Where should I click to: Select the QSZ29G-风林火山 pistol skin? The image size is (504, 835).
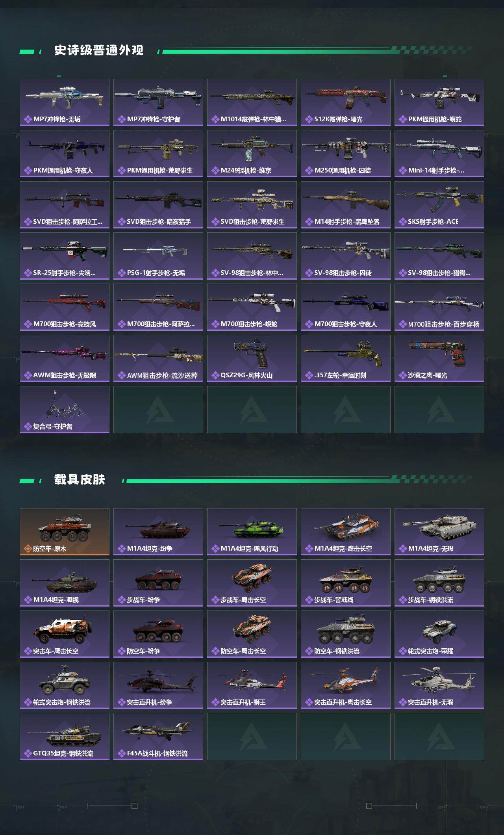coord(252,358)
